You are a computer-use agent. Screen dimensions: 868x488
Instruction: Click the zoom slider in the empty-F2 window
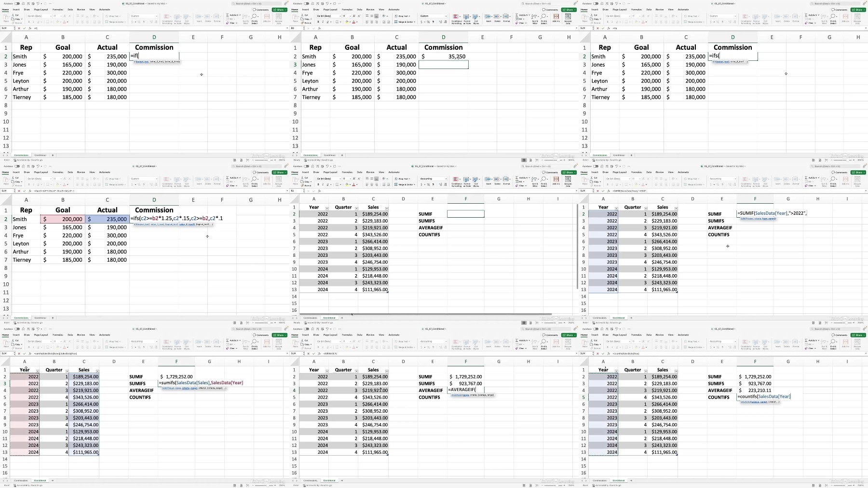553,322
